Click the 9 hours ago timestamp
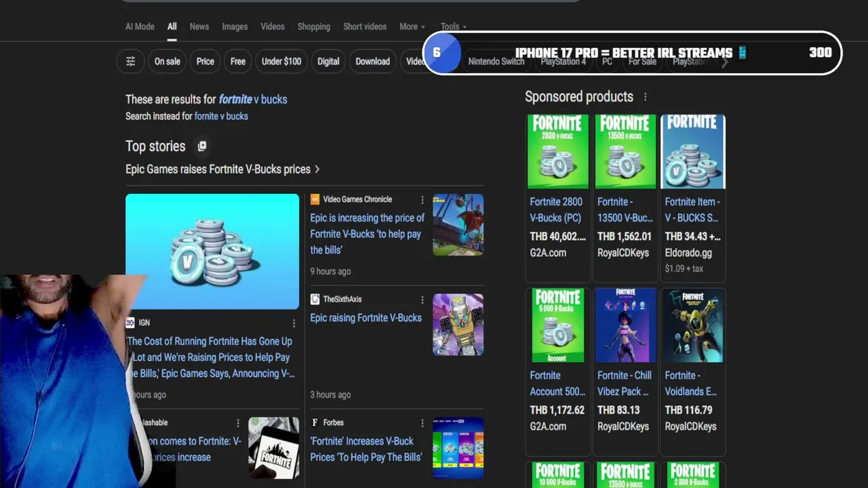868x488 pixels. click(x=330, y=271)
